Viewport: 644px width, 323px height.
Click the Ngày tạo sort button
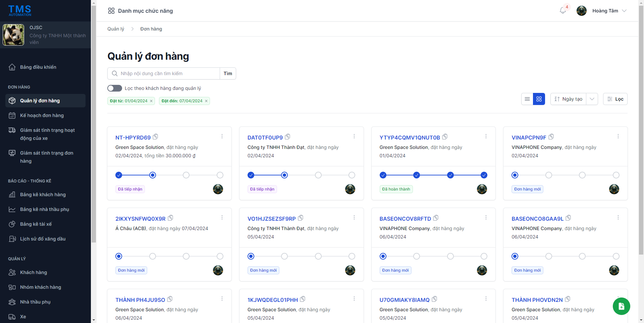pyautogui.click(x=569, y=99)
